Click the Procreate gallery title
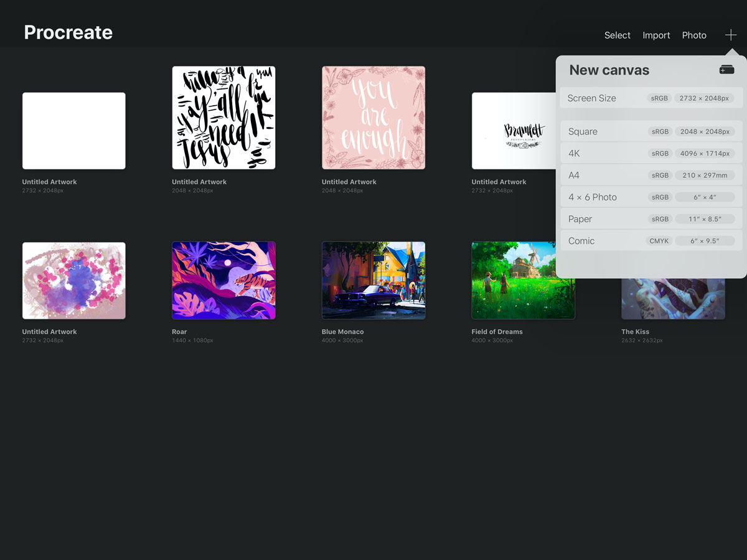Image resolution: width=747 pixels, height=560 pixels. 68,32
